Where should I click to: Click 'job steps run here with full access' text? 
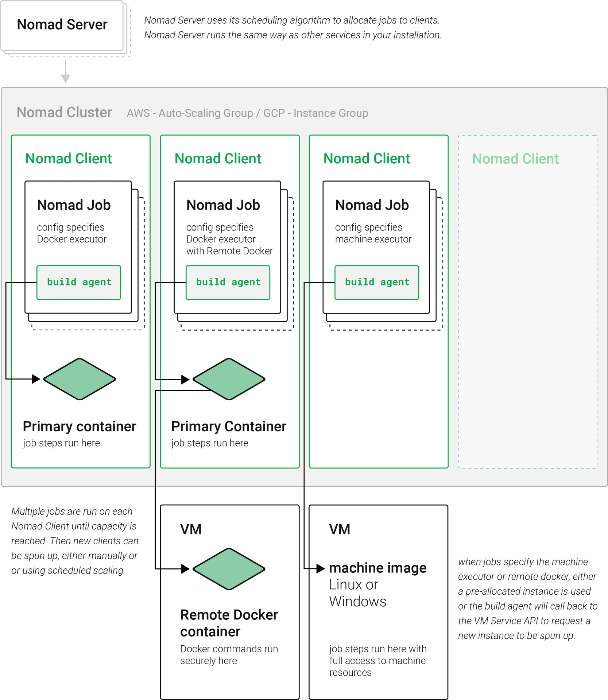point(377,661)
